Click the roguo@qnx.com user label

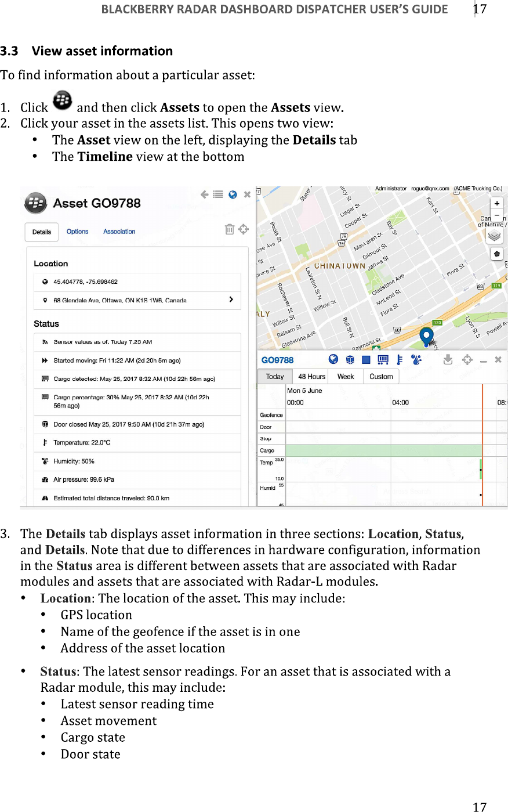pos(430,189)
